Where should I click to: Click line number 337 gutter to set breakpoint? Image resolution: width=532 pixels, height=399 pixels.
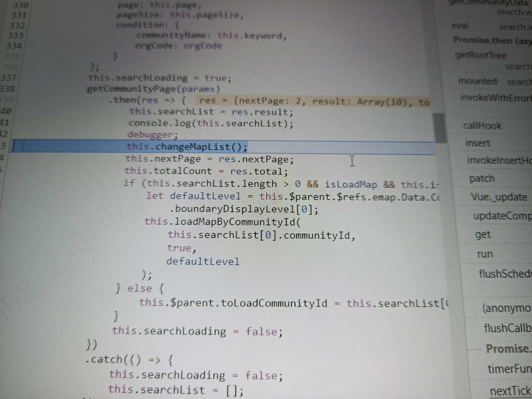[9, 78]
